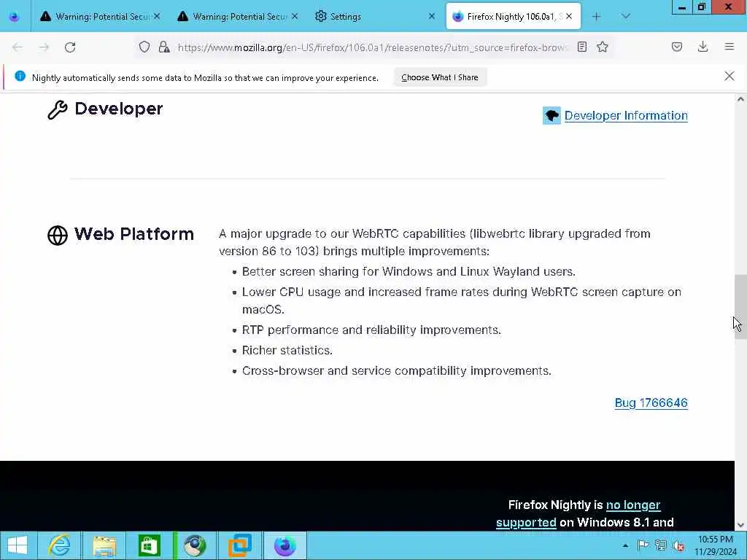747x560 pixels.
Task: Click the Developer wrench icon
Action: pyautogui.click(x=58, y=110)
